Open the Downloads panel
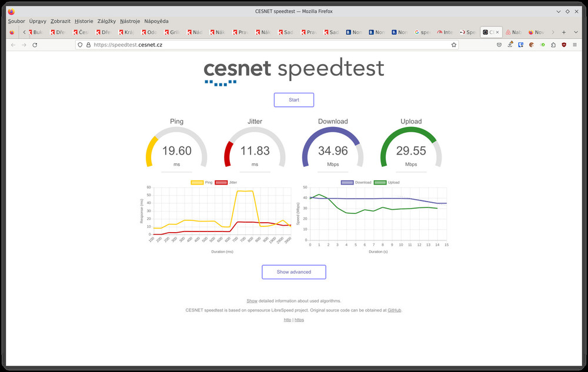 click(510, 45)
